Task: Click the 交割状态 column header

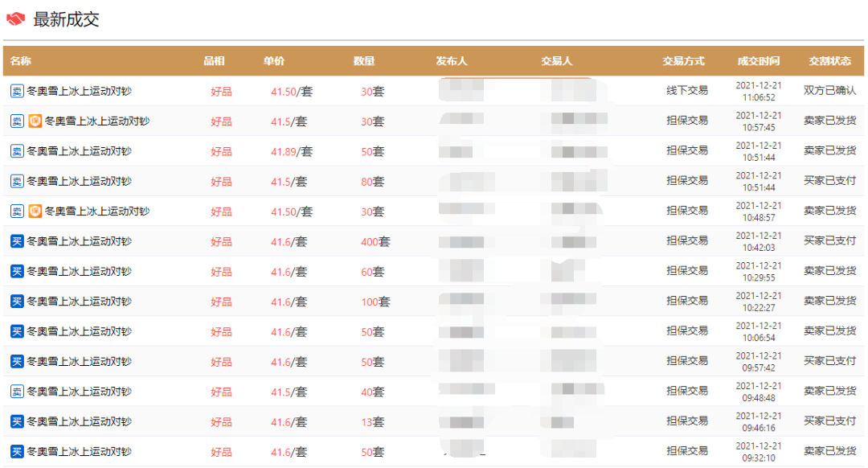Action: tap(829, 61)
